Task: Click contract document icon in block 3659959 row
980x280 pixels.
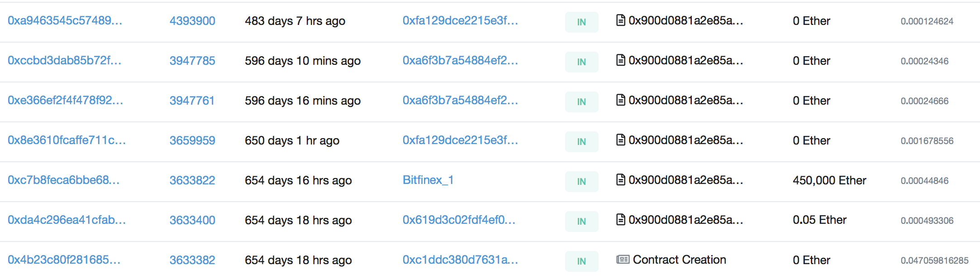Action: 621,140
